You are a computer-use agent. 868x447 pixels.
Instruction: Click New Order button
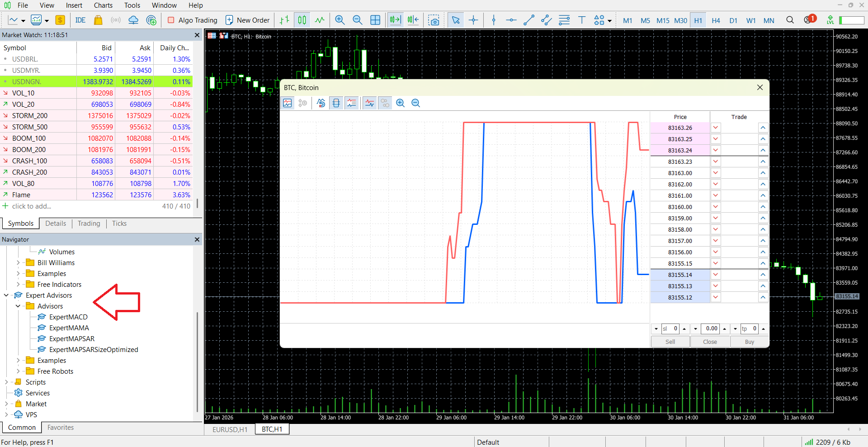coord(247,20)
